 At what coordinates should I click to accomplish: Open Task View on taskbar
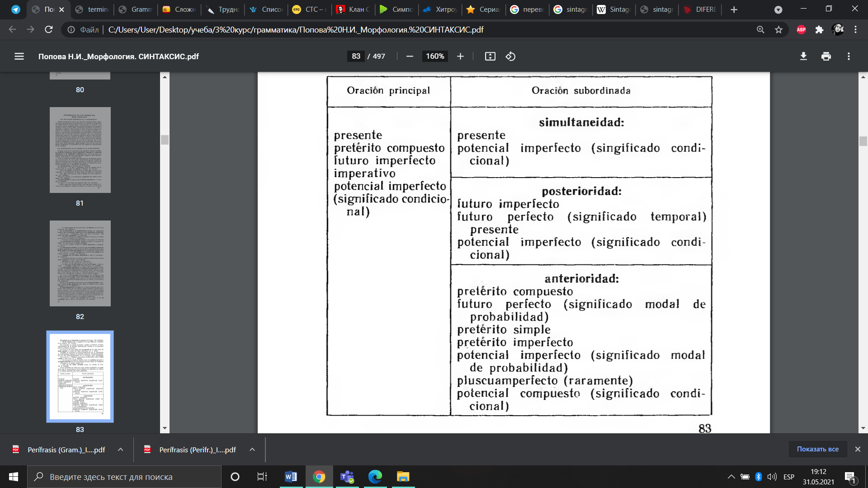pyautogui.click(x=262, y=477)
